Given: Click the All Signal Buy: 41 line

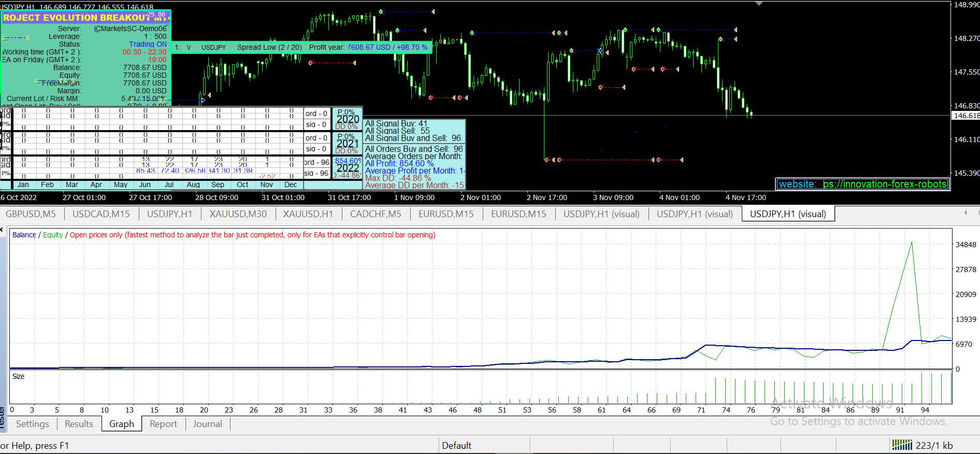Looking at the screenshot, I should click(396, 123).
